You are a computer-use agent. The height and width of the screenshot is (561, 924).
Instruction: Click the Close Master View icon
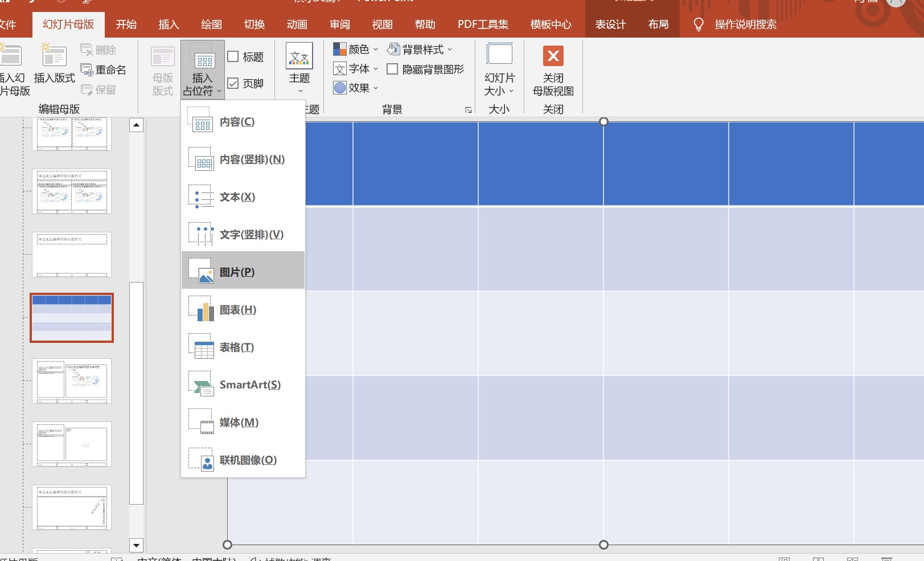553,56
